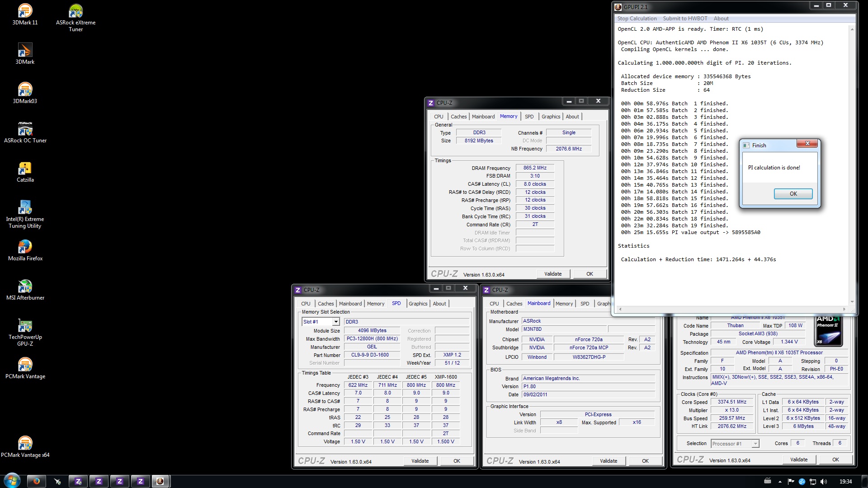868x488 pixels.
Task: Select Mainboard tab in Memory CPU-Z window
Action: 483,117
